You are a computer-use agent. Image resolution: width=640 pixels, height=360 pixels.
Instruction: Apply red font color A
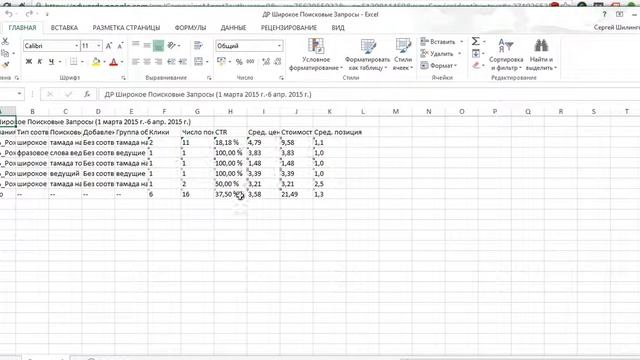(113, 62)
